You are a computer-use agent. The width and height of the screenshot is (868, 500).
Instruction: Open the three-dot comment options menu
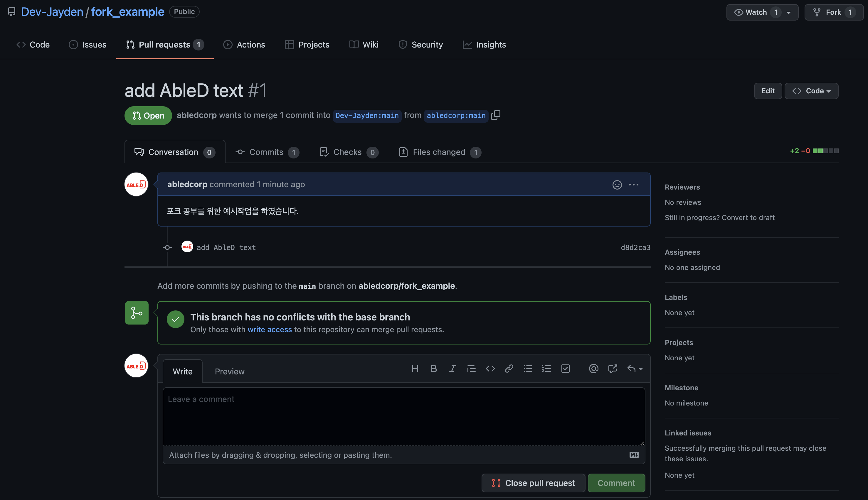pos(633,185)
